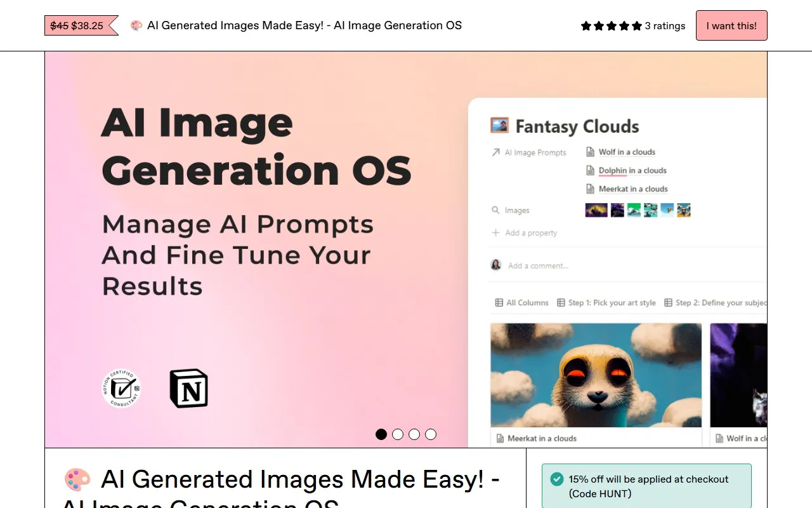Click the commenter avatar next to Add a comment
The height and width of the screenshot is (508, 812).
495,265
